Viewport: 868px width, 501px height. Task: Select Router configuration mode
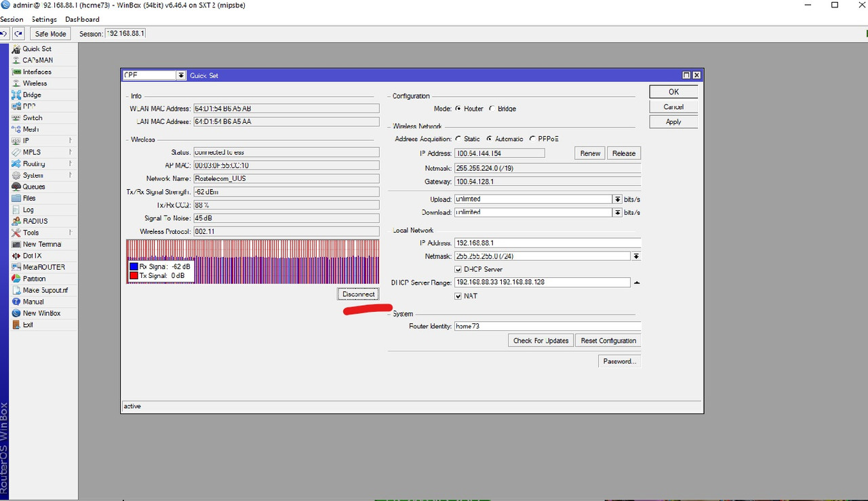pyautogui.click(x=458, y=108)
